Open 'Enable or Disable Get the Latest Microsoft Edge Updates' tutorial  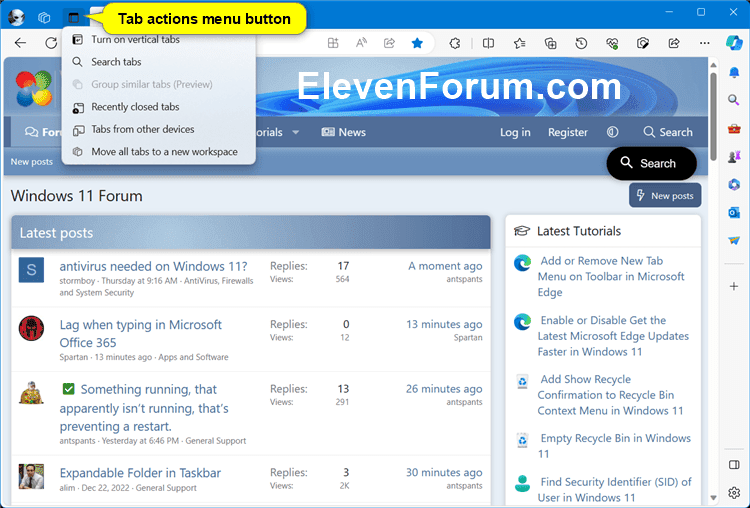[x=613, y=336]
